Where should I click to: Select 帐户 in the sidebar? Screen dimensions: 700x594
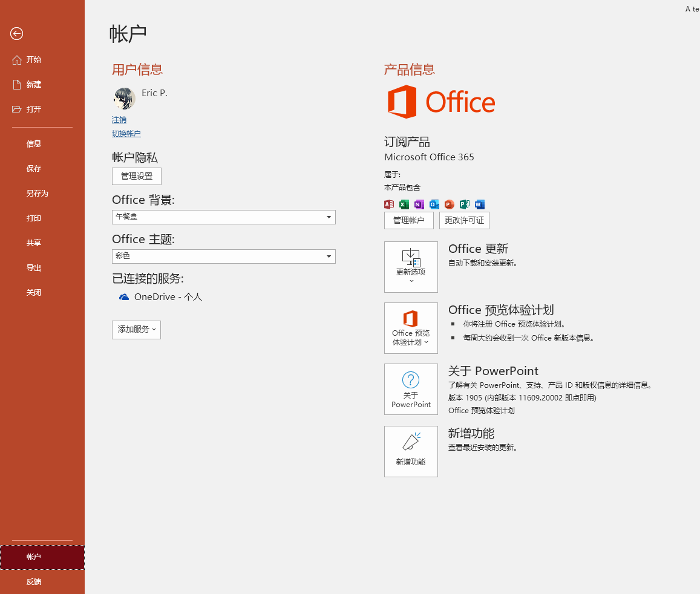point(42,557)
